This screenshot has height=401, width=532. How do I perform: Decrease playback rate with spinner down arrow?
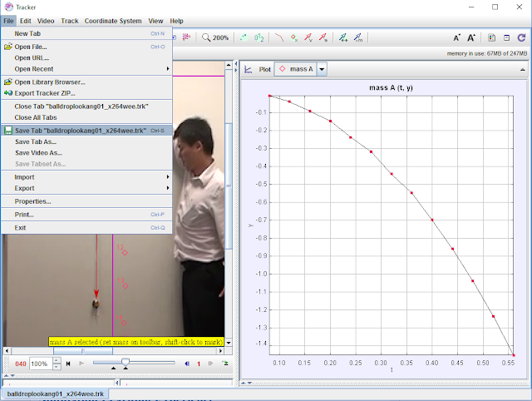(57, 367)
